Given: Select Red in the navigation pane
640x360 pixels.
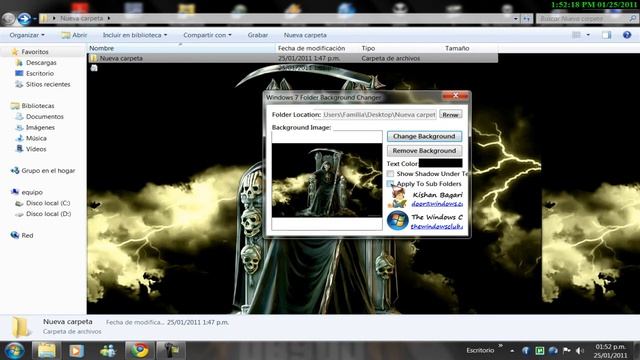Looking at the screenshot, I should pos(27,236).
